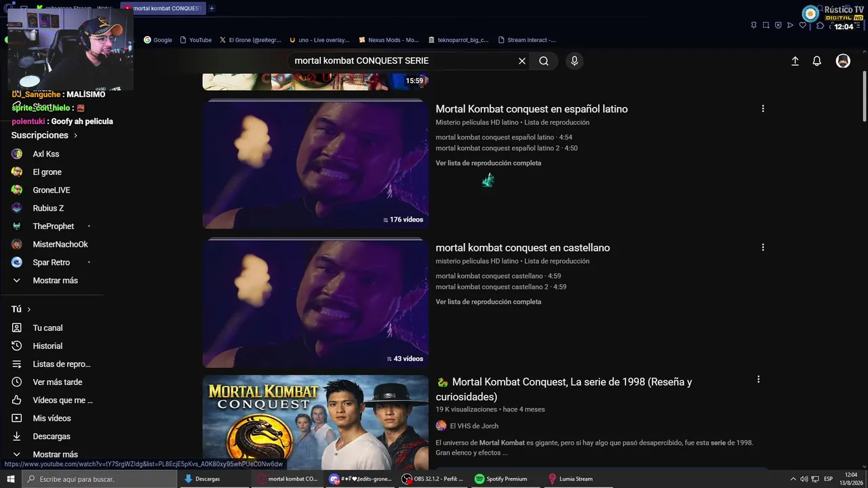Open 'Mortal Kombat conquest en español latino' title

coord(532,109)
